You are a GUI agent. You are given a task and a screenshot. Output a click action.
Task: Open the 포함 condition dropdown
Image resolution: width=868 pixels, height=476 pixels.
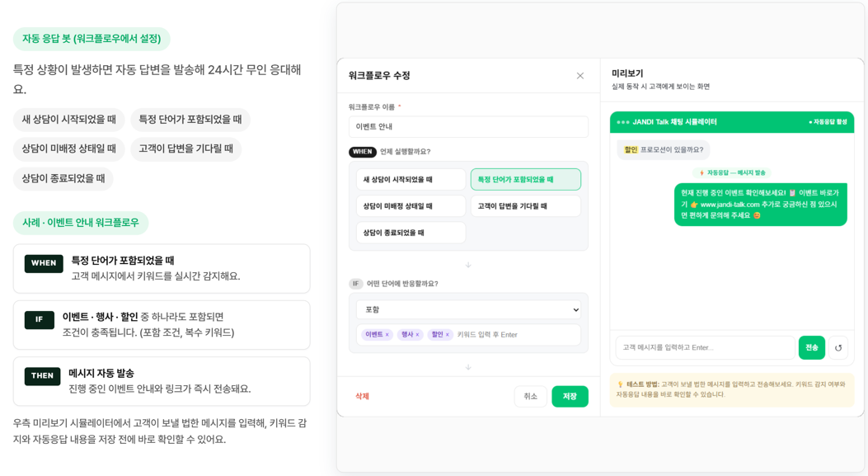(x=468, y=309)
